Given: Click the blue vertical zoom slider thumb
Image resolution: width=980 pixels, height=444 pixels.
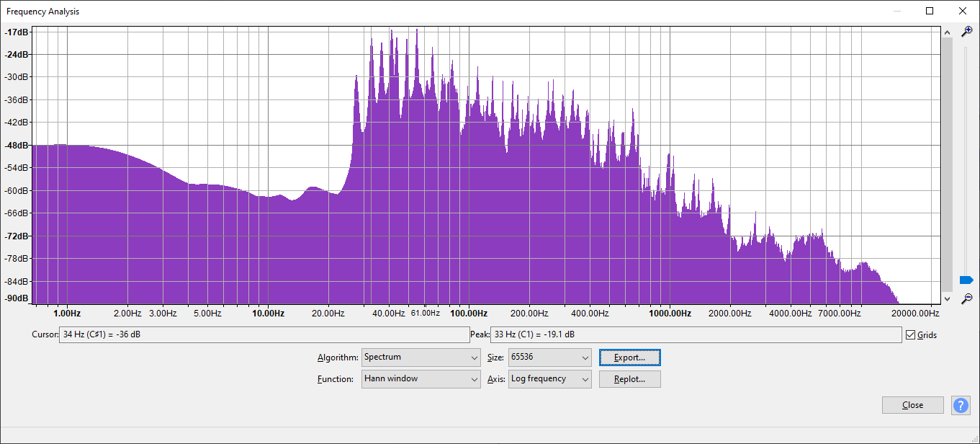Looking at the screenshot, I should click(966, 280).
